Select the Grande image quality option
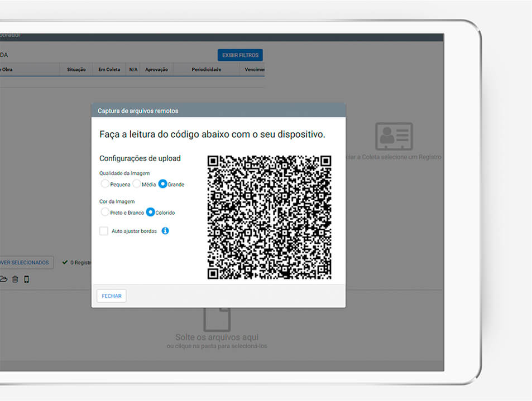The image size is (532, 401). click(x=163, y=183)
